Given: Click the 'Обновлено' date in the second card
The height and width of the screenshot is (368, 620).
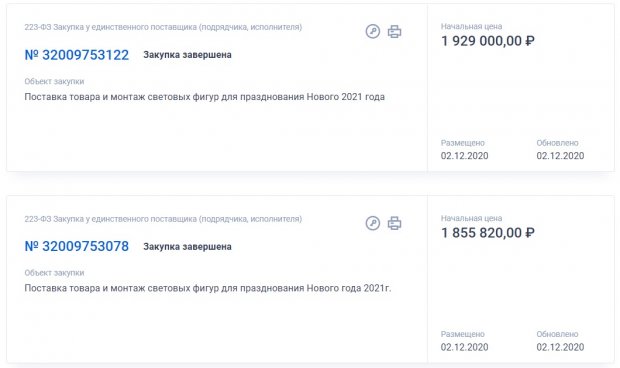Looking at the screenshot, I should click(560, 347).
